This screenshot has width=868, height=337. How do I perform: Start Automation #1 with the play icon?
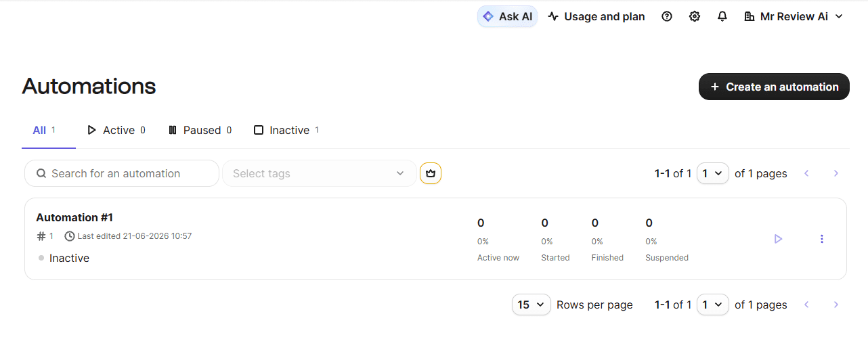[x=778, y=239]
